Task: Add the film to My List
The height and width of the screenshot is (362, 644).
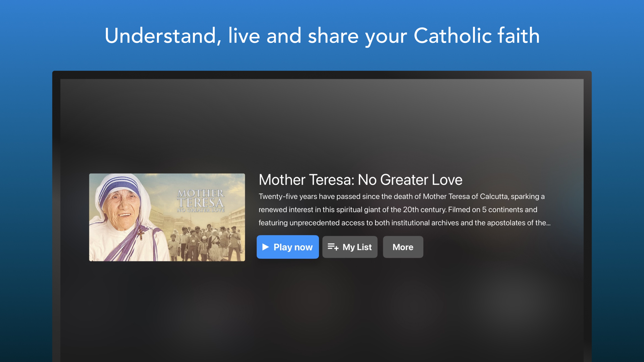Action: click(350, 247)
